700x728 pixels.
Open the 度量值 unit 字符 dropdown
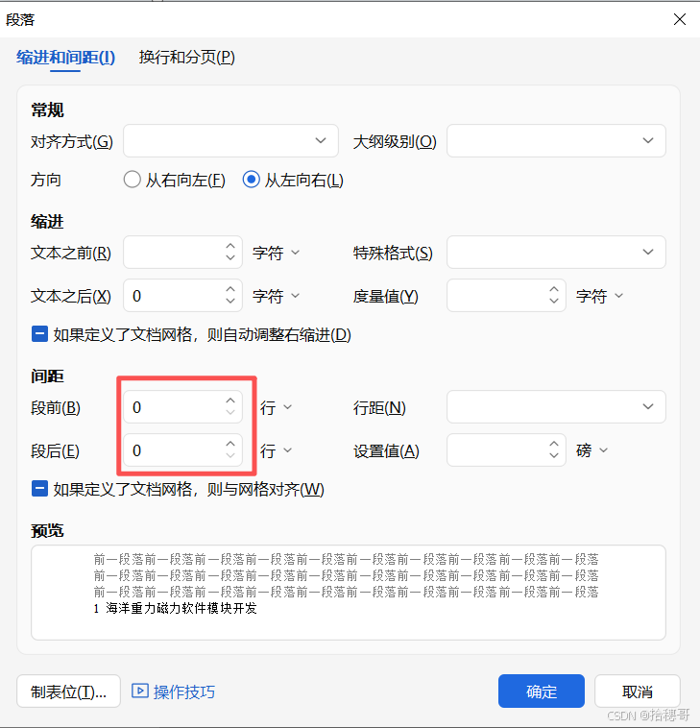pyautogui.click(x=600, y=296)
